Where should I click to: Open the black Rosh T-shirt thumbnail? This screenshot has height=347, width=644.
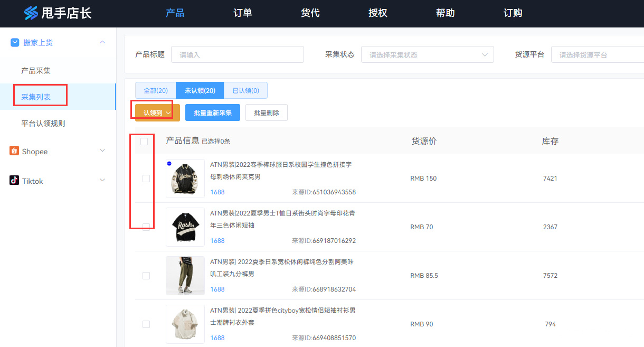click(185, 227)
